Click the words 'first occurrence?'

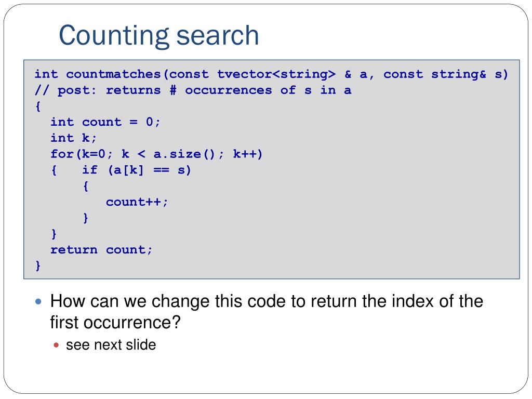coord(115,323)
